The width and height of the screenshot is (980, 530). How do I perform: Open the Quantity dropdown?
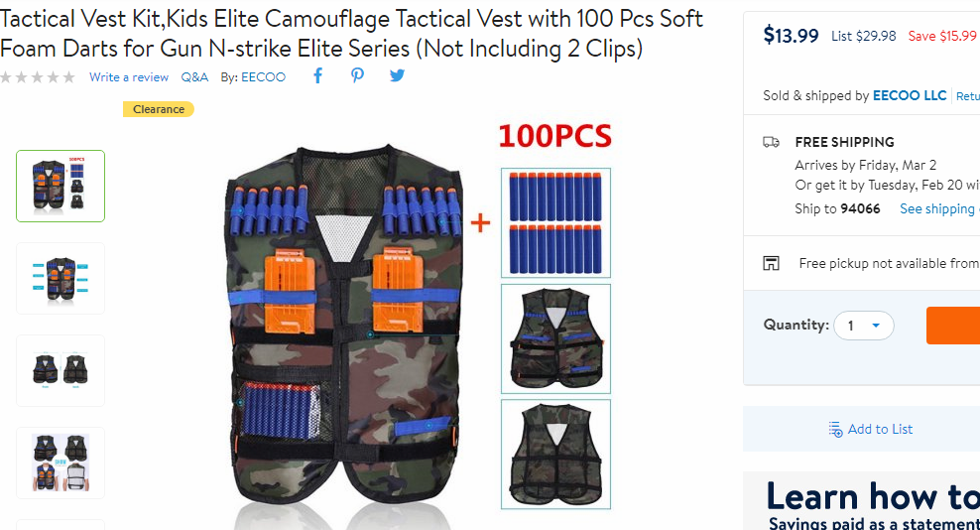click(x=864, y=326)
